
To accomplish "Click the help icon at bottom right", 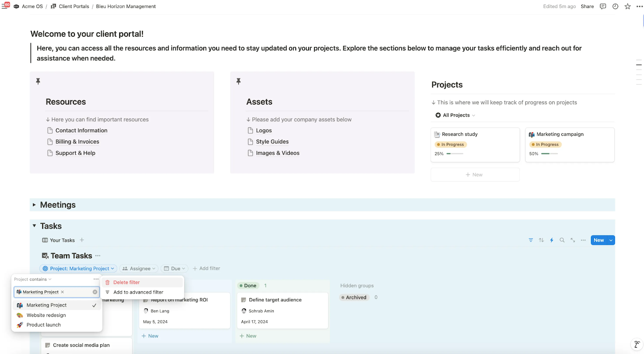I will 637,344.
